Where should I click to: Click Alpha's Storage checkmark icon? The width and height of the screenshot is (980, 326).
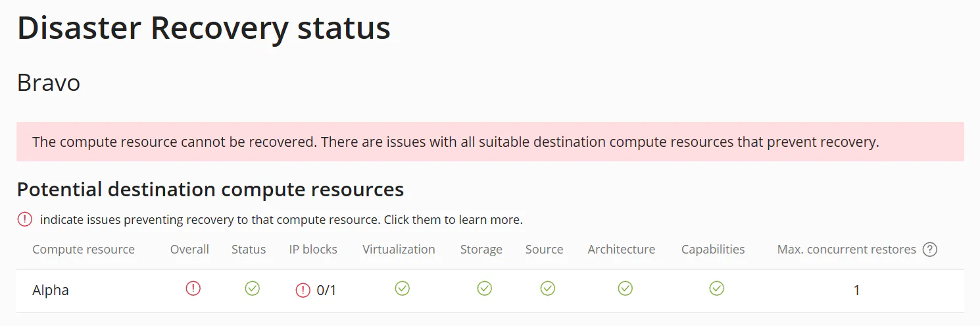coord(485,288)
